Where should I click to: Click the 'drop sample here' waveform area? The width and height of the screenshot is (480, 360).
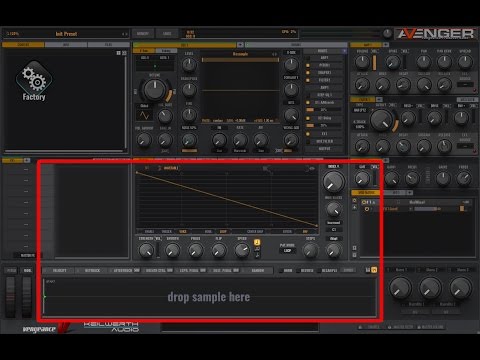coord(209,297)
